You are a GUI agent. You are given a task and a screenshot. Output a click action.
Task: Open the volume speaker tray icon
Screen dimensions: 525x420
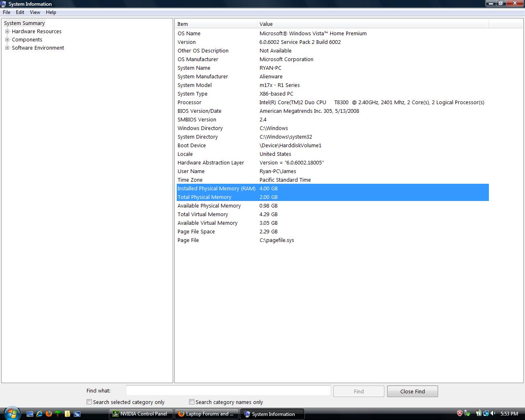pos(493,413)
